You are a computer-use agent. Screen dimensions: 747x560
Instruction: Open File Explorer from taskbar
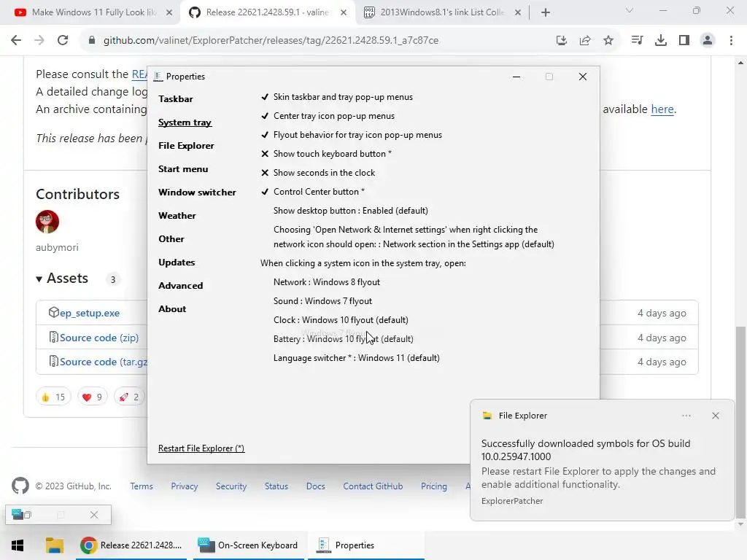click(x=54, y=545)
